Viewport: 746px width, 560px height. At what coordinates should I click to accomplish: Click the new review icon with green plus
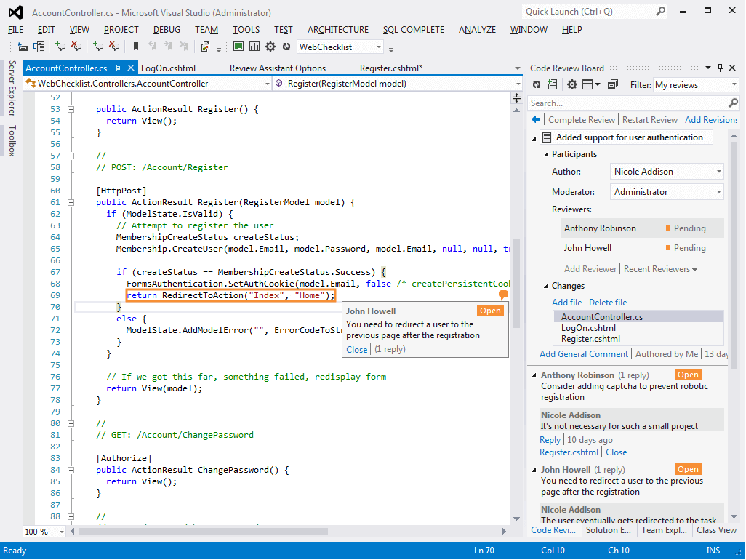(x=553, y=85)
